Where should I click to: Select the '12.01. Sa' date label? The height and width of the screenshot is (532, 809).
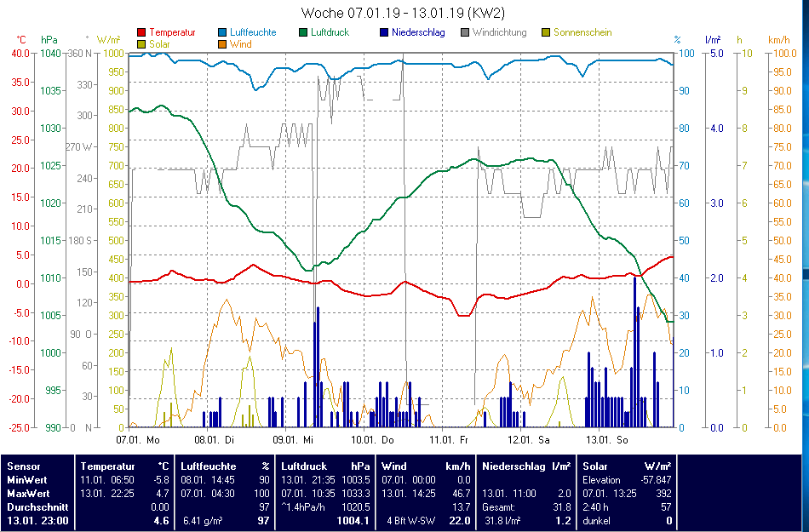pos(529,440)
